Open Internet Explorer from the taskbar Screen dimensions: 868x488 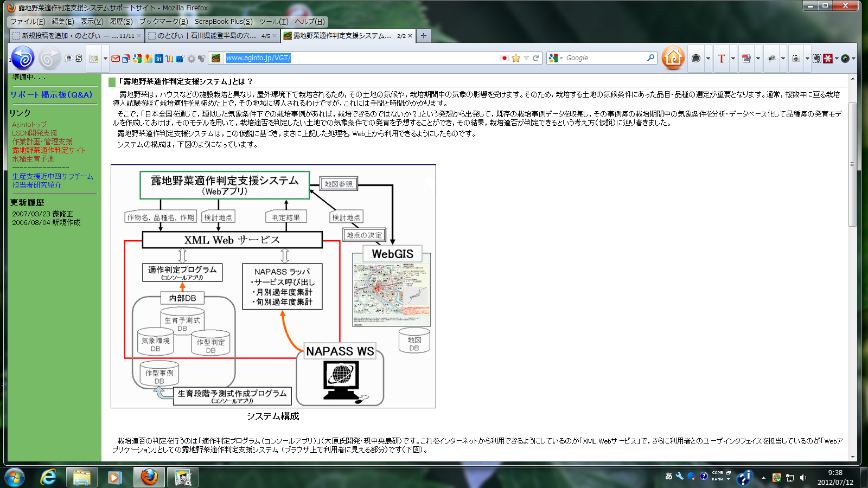pos(49,477)
